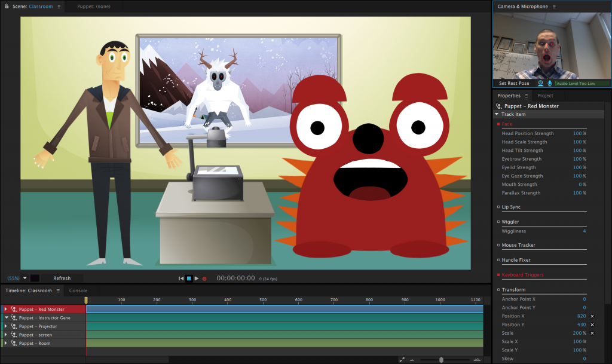Collapse the Track Item section in Properties

[x=496, y=114]
